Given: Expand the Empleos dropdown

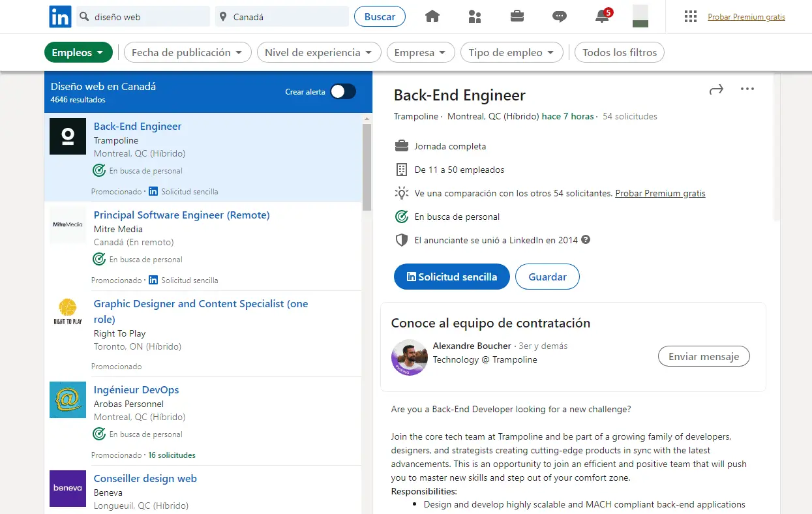Looking at the screenshot, I should click(78, 53).
